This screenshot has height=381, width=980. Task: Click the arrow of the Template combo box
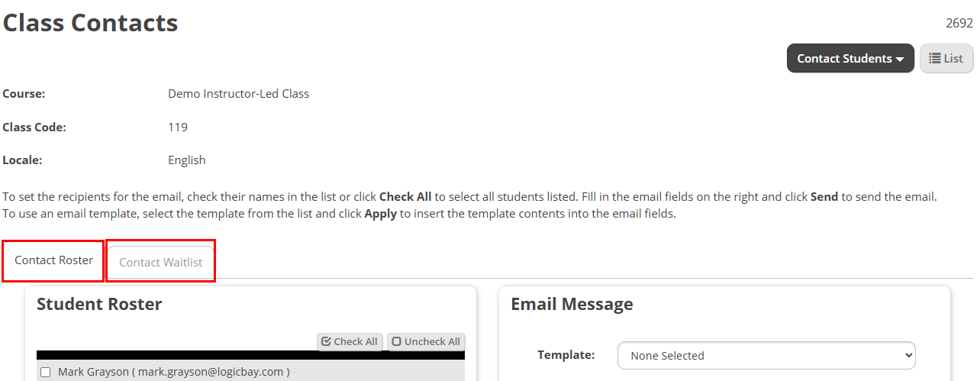point(907,355)
